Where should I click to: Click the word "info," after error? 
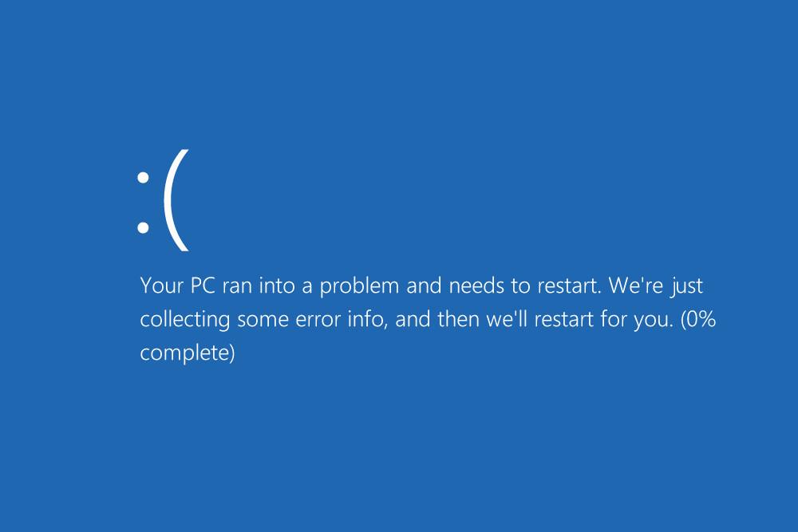(x=369, y=320)
